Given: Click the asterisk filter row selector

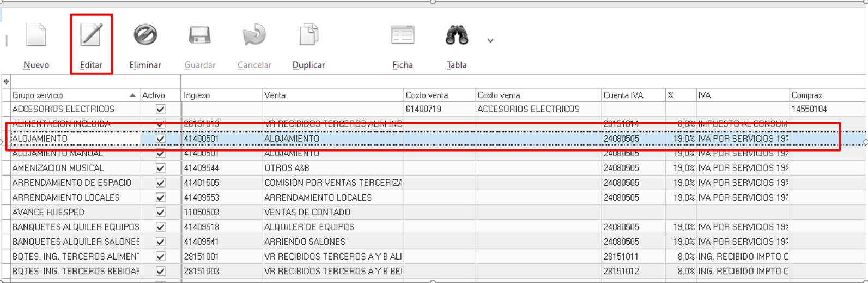Looking at the screenshot, I should [x=6, y=82].
